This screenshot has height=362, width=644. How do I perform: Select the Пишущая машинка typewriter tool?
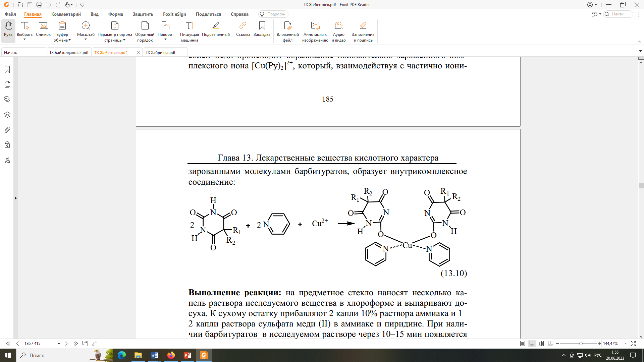pos(190,32)
